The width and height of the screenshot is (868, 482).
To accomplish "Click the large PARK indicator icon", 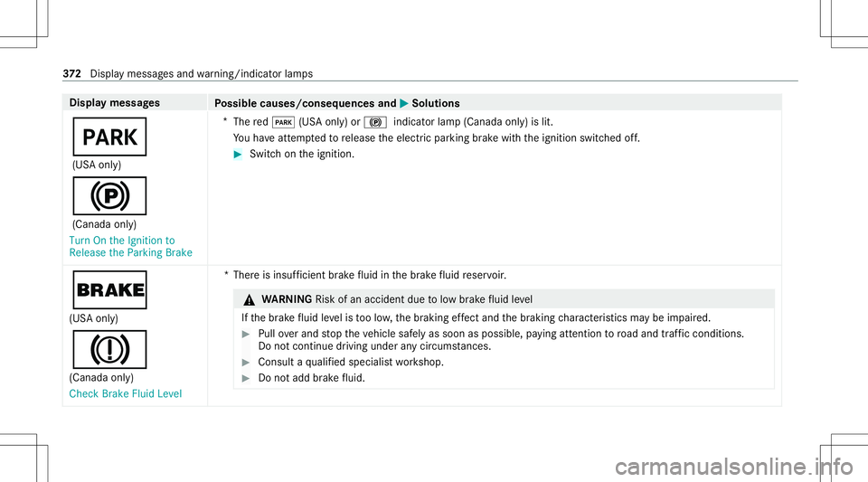I will click(x=109, y=137).
